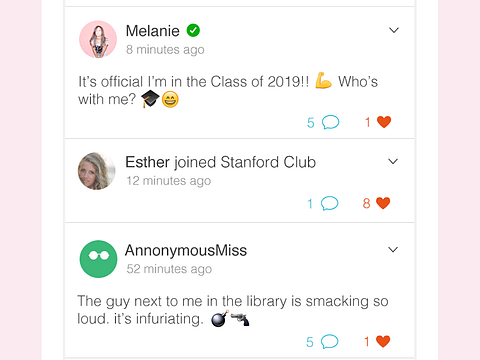Like the AnnonymousMiss library post
The width and height of the screenshot is (480, 360).
click(383, 341)
